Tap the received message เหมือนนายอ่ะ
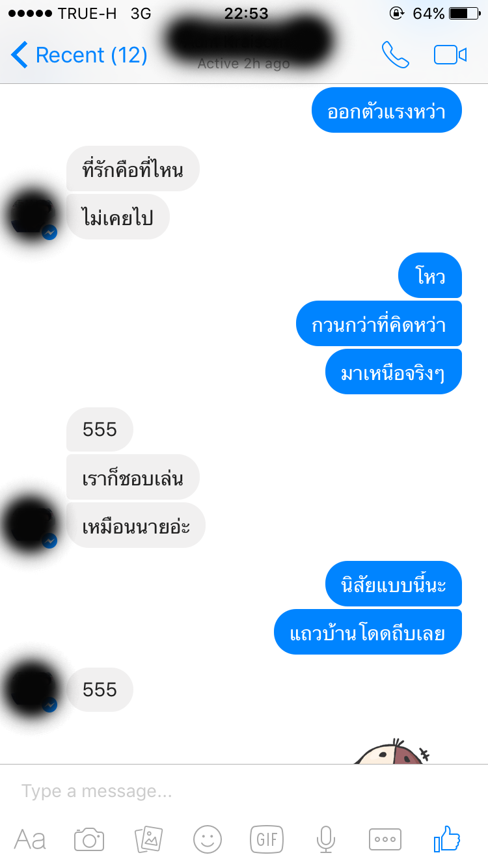This screenshot has width=488, height=868. 136,525
